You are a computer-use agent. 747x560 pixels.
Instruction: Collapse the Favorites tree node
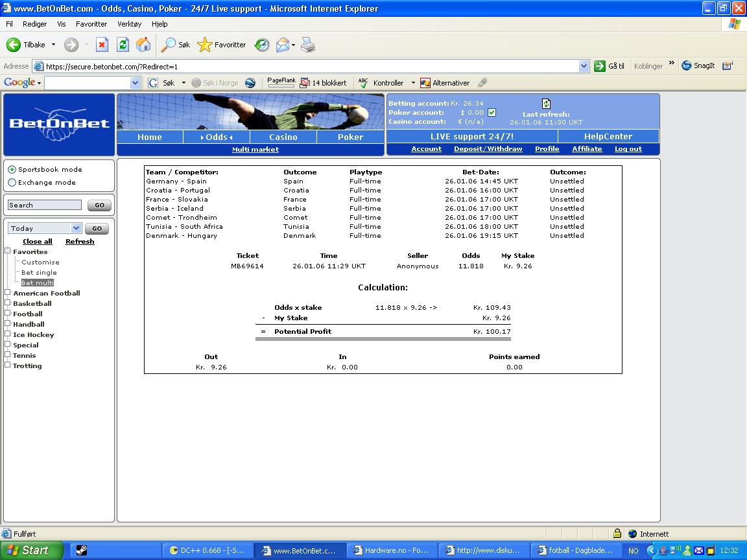tap(8, 251)
